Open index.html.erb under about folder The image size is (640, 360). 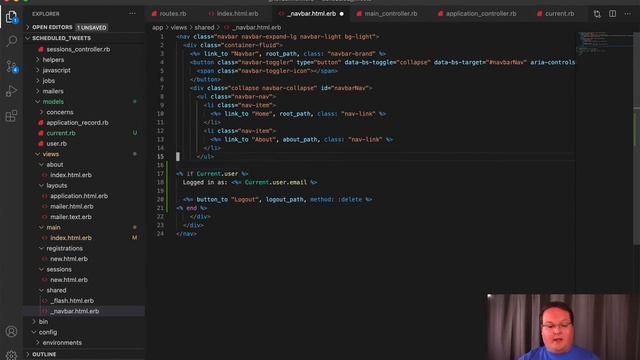(71, 175)
